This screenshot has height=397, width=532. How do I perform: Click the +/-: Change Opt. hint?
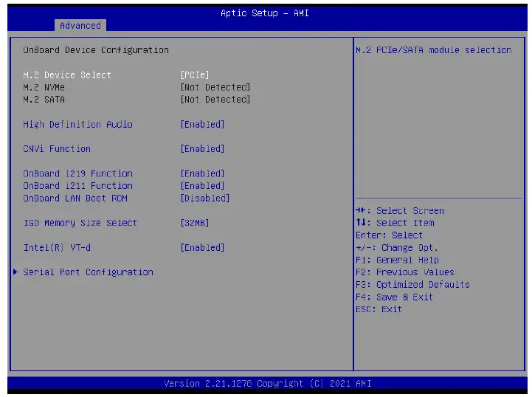(x=397, y=248)
